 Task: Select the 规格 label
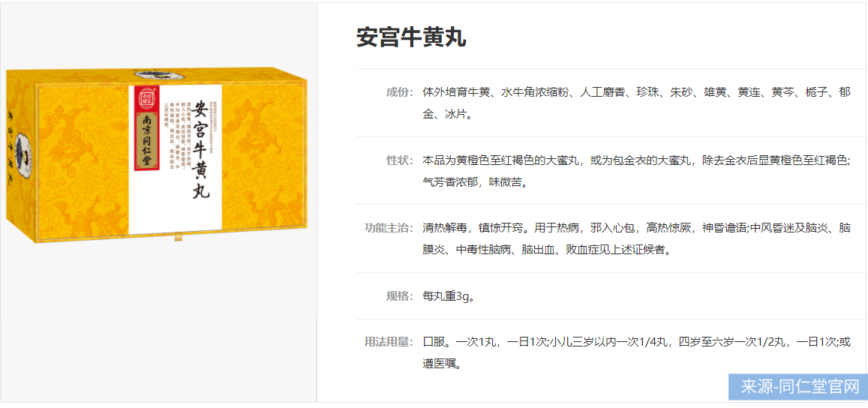(400, 296)
